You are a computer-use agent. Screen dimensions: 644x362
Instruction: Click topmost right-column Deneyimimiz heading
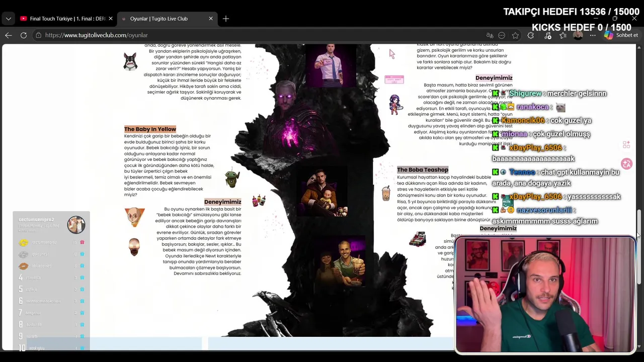point(494,78)
